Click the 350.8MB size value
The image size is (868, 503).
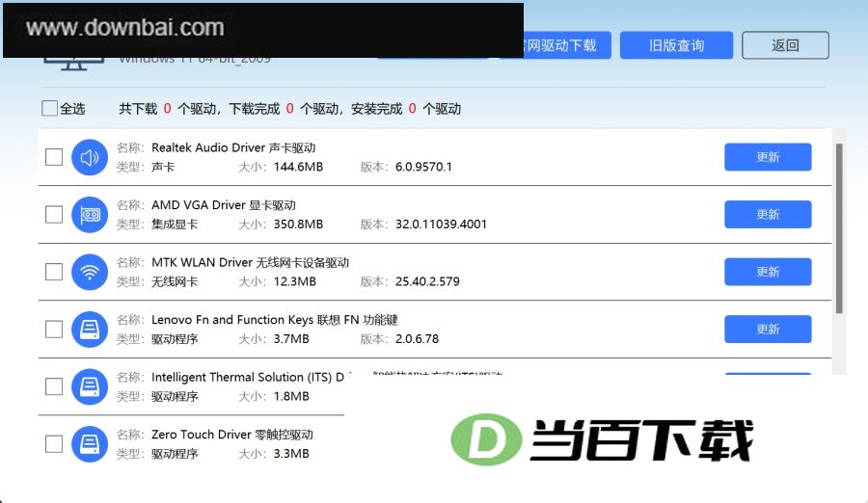[x=298, y=225]
